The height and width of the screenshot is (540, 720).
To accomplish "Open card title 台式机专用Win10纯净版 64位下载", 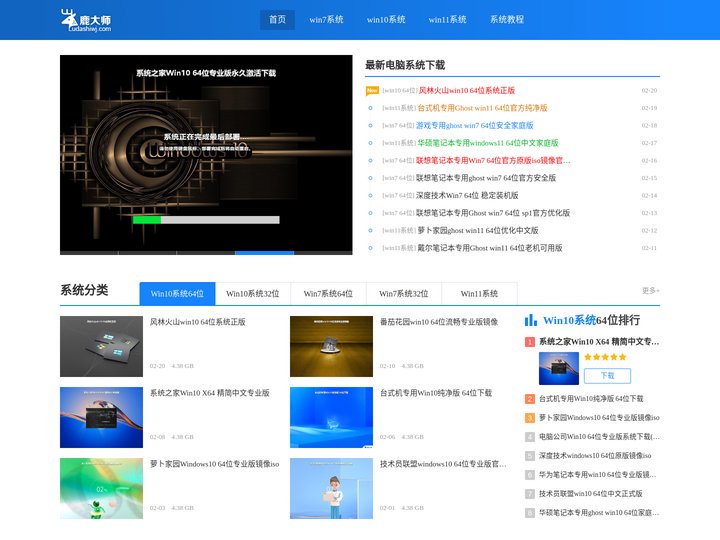I will coord(436,393).
